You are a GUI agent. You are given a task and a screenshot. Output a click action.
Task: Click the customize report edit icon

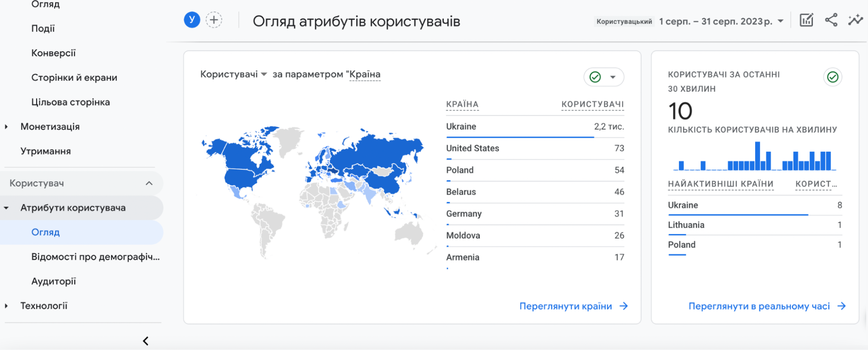pyautogui.click(x=806, y=20)
